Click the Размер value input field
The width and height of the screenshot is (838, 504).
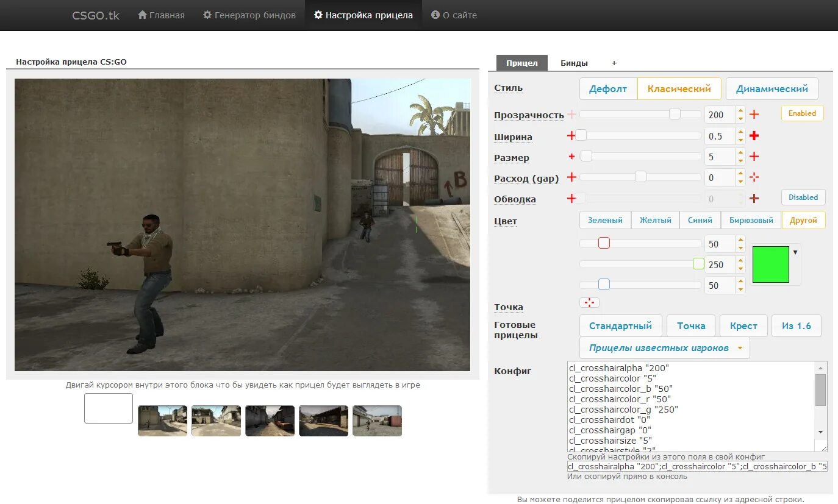point(720,157)
